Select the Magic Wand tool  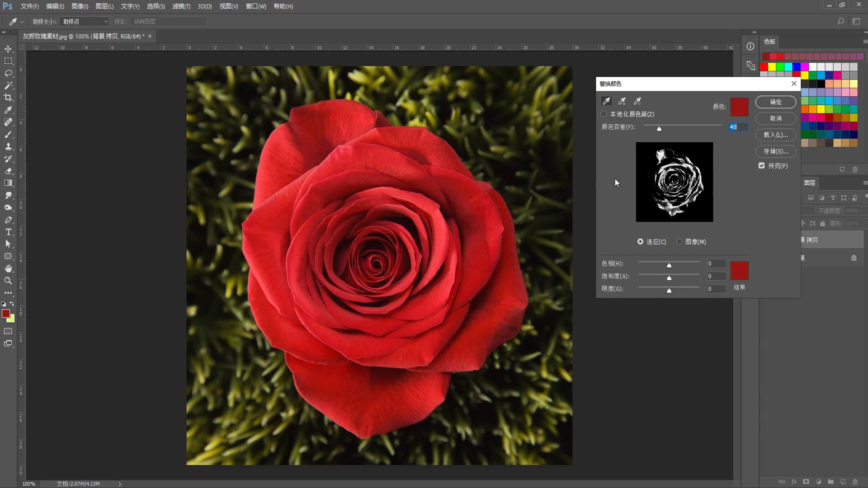[x=8, y=85]
